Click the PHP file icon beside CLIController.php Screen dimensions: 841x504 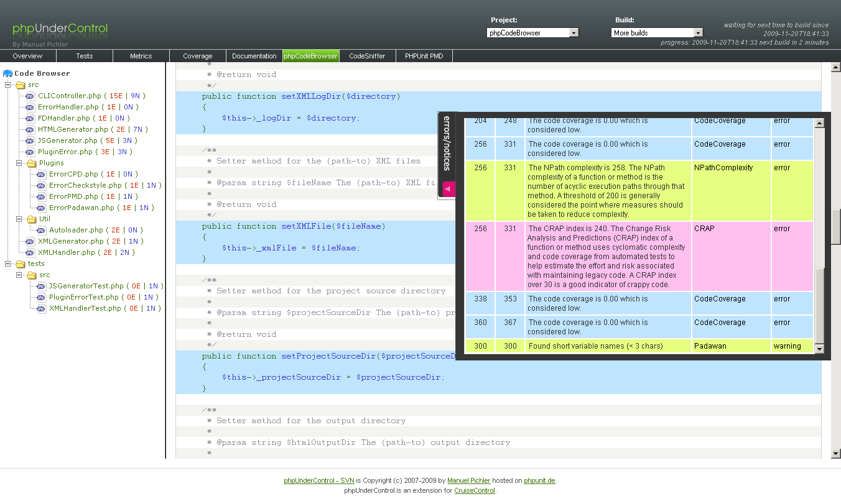tap(30, 96)
